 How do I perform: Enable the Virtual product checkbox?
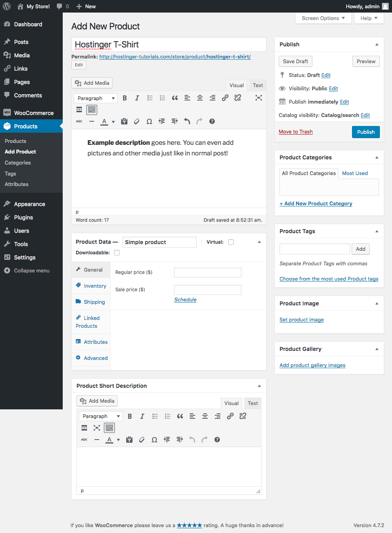(x=230, y=242)
